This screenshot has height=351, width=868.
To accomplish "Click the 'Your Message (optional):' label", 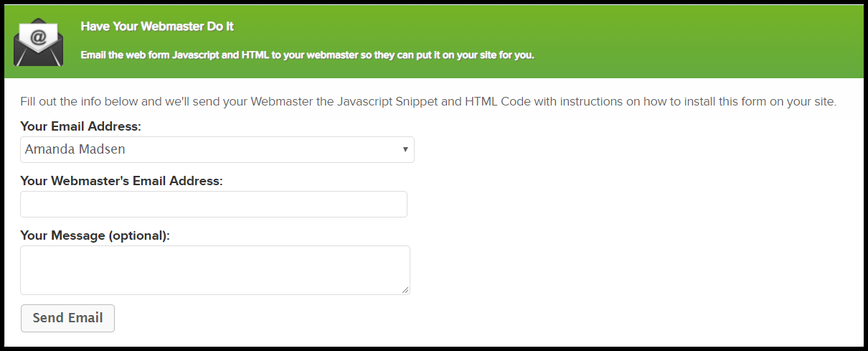I will tap(95, 235).
